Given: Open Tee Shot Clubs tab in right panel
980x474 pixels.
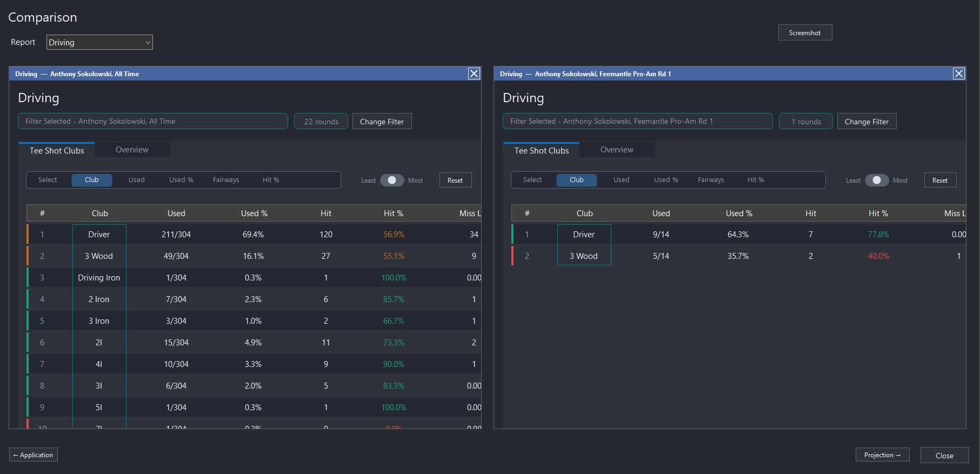Looking at the screenshot, I should pos(542,150).
